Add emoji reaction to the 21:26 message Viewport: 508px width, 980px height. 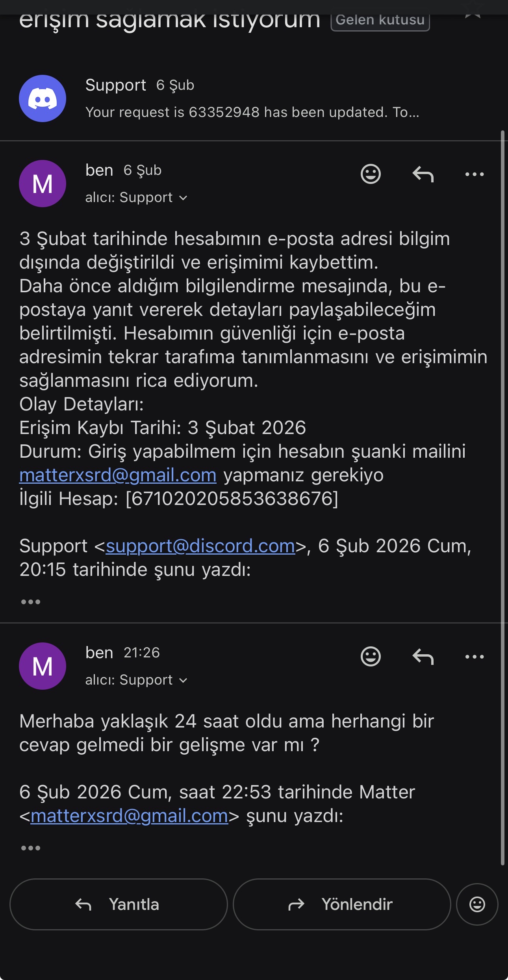coord(371,657)
